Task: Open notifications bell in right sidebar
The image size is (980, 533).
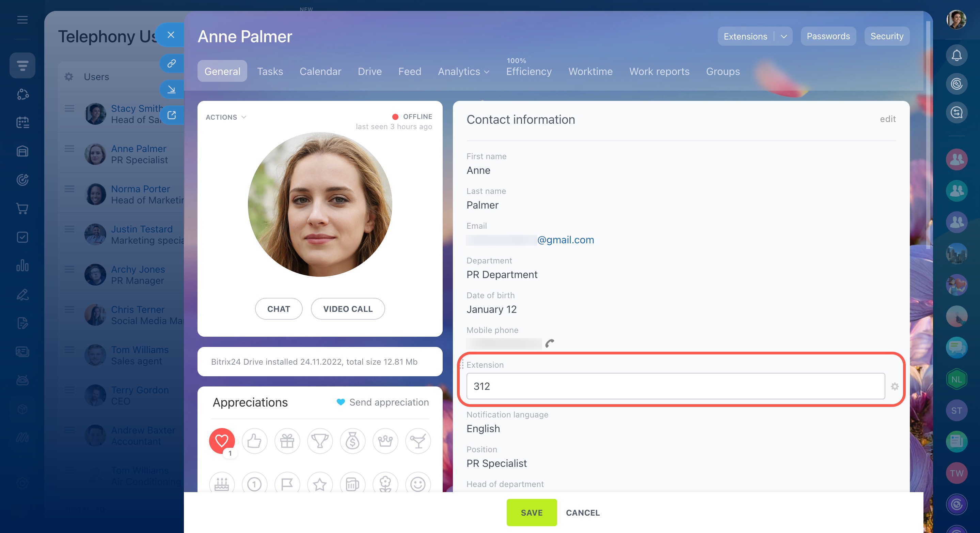Action: point(957,56)
